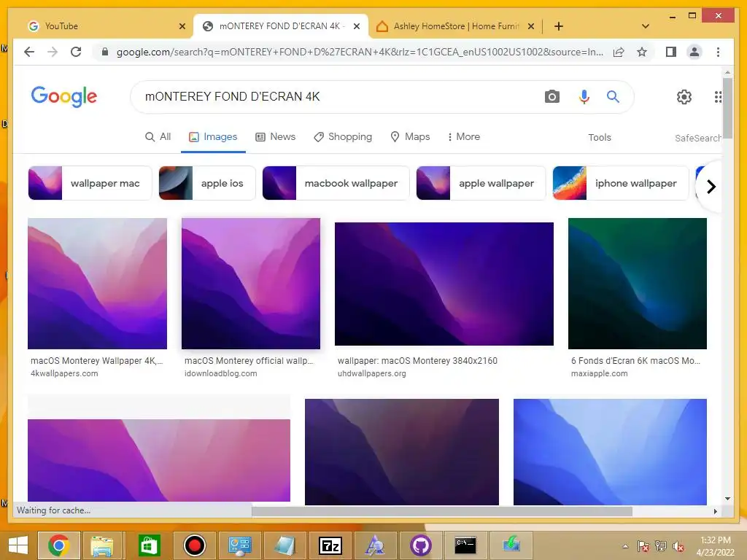The height and width of the screenshot is (560, 747).
Task: Click the browser forward arrow
Action: coord(53,52)
